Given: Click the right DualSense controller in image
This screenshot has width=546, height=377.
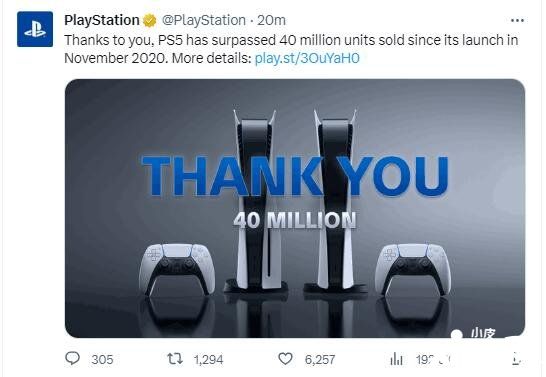Looking at the screenshot, I should point(413,269).
